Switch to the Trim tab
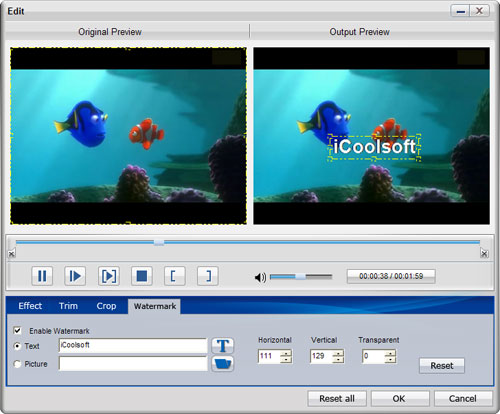 [68, 306]
